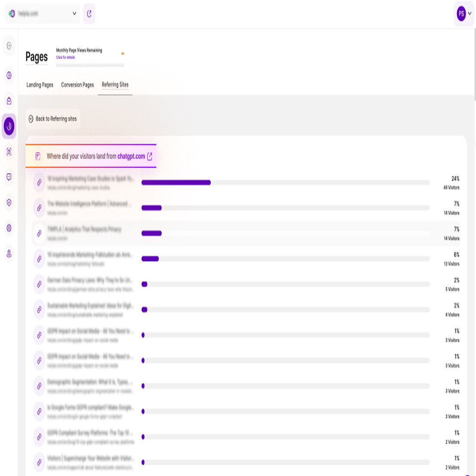Image resolution: width=476 pixels, height=476 pixels.
Task: Open settings via the gear sidebar icon
Action: click(x=9, y=228)
